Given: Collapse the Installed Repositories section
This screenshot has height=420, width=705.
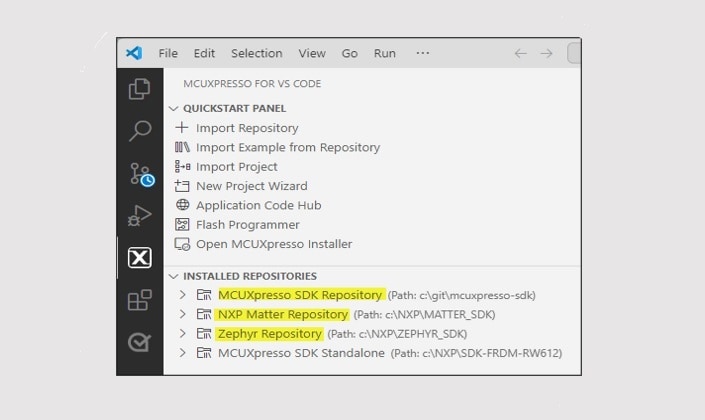Looking at the screenshot, I should point(174,276).
